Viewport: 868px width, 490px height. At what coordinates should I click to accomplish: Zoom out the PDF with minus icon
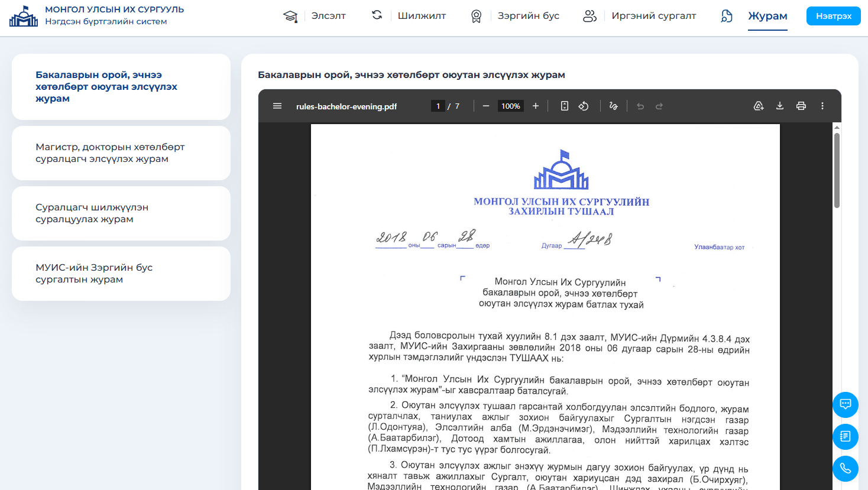click(x=486, y=106)
